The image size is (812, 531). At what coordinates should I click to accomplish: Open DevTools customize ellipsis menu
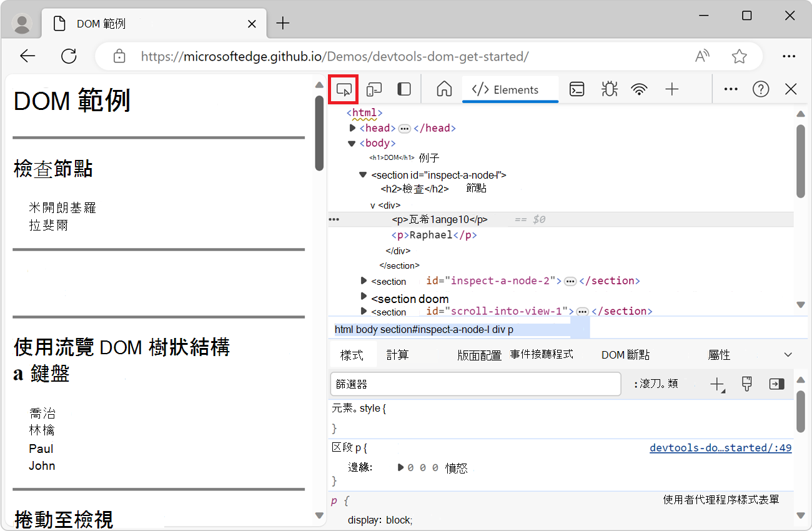pos(731,89)
